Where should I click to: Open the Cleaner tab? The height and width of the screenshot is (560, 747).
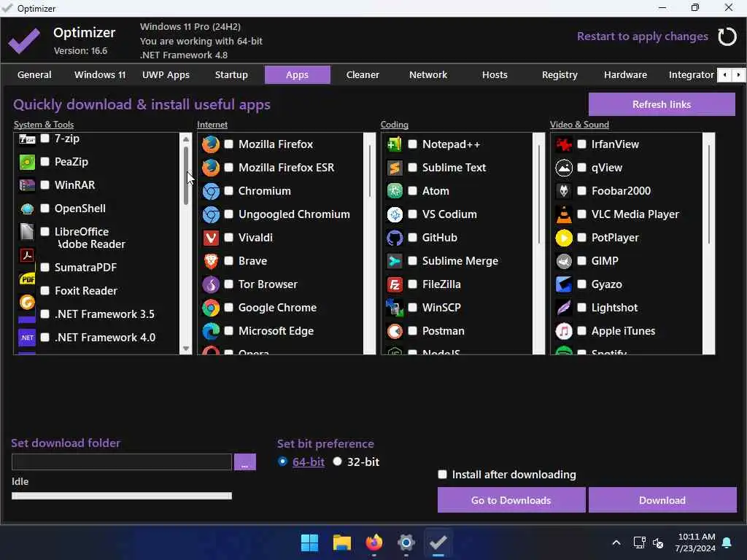tap(363, 75)
